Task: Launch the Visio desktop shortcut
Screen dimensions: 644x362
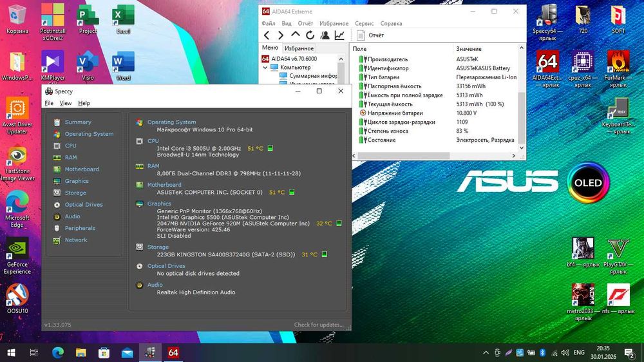Action: [x=88, y=66]
